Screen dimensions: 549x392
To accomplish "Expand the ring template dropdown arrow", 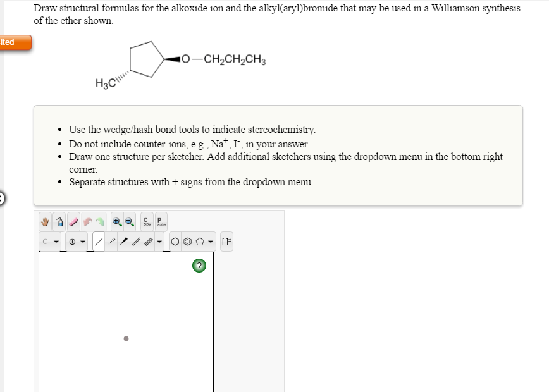I will point(211,242).
